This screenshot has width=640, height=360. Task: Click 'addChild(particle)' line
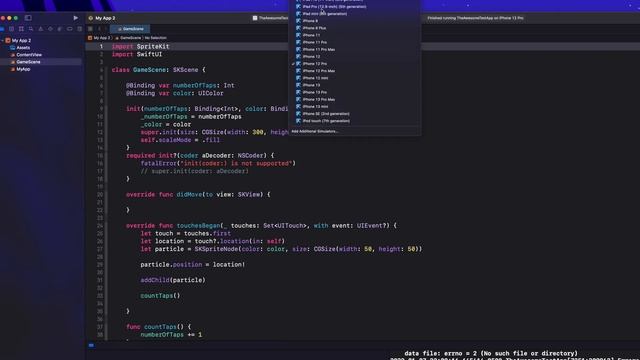click(173, 280)
